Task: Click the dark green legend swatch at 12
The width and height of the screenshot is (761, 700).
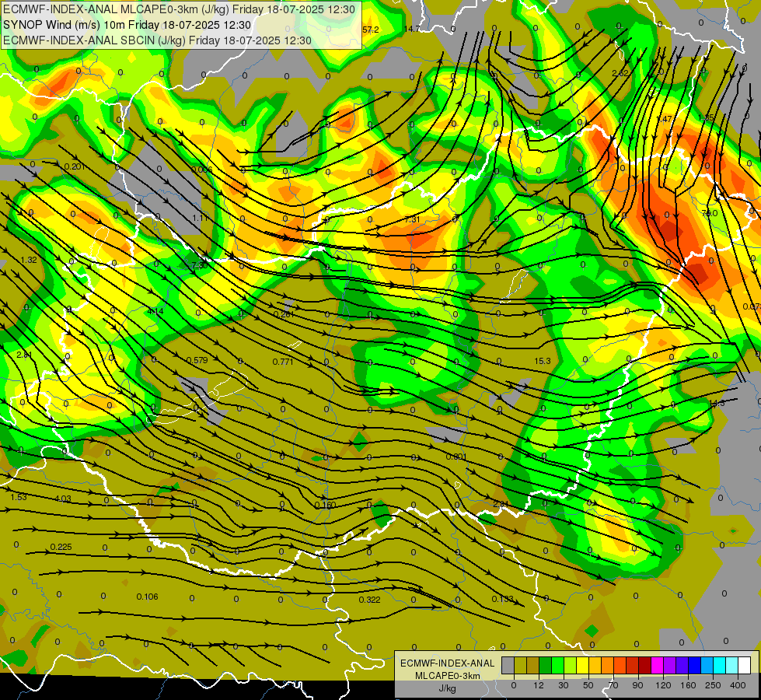Action: tap(546, 665)
